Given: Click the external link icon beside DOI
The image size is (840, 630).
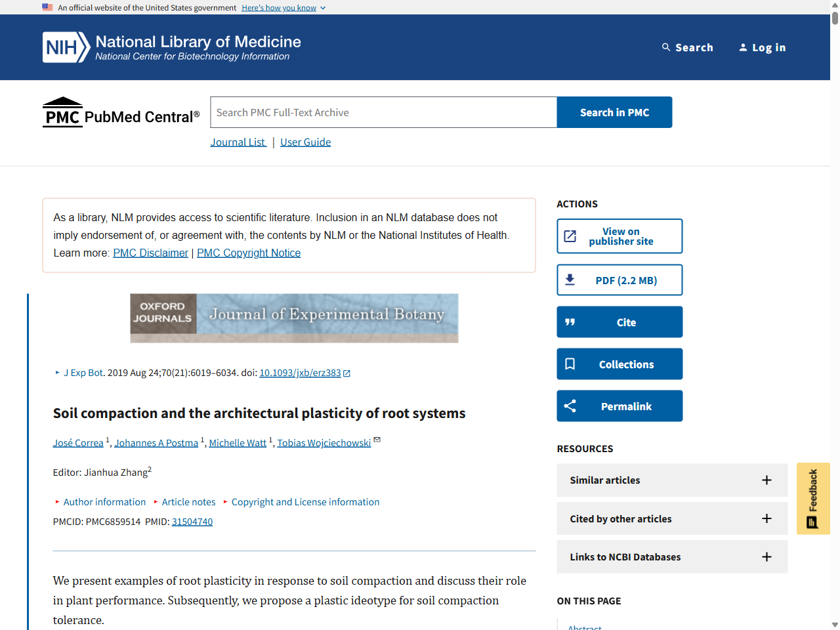Looking at the screenshot, I should 347,373.
